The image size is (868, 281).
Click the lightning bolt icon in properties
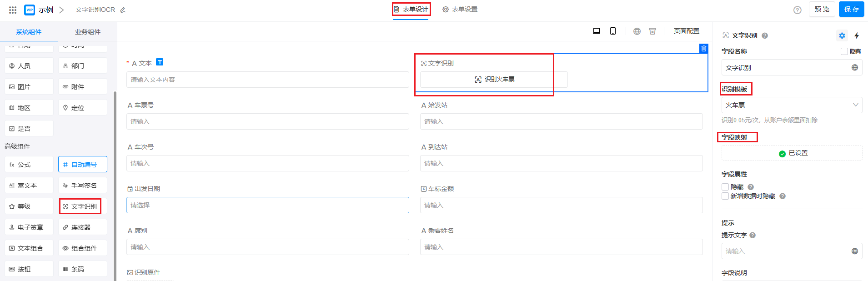[x=857, y=35]
